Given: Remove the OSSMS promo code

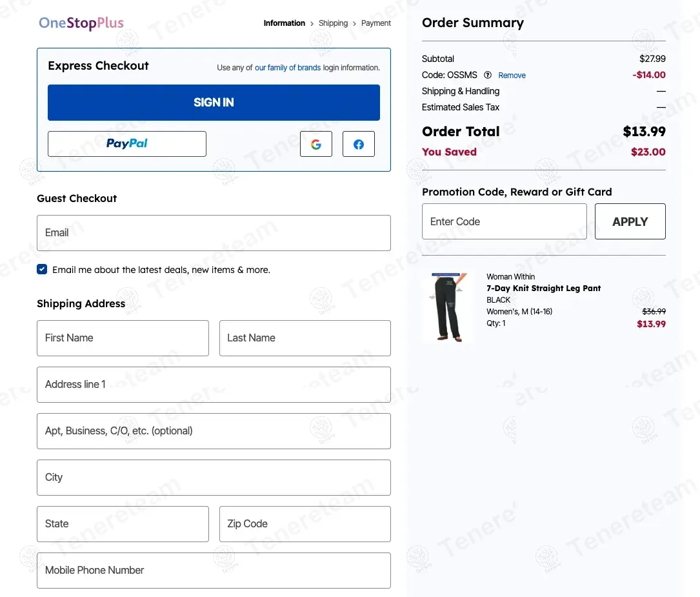Looking at the screenshot, I should tap(512, 76).
